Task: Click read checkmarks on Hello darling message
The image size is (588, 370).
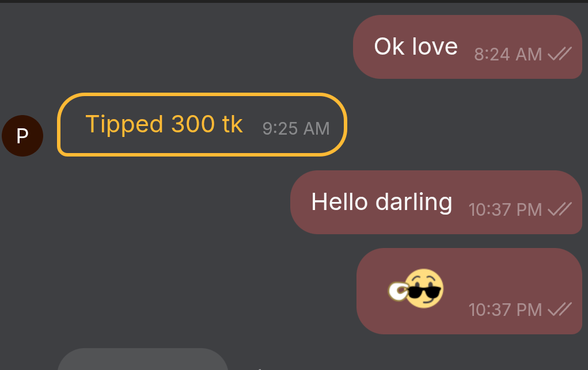Action: click(x=560, y=209)
